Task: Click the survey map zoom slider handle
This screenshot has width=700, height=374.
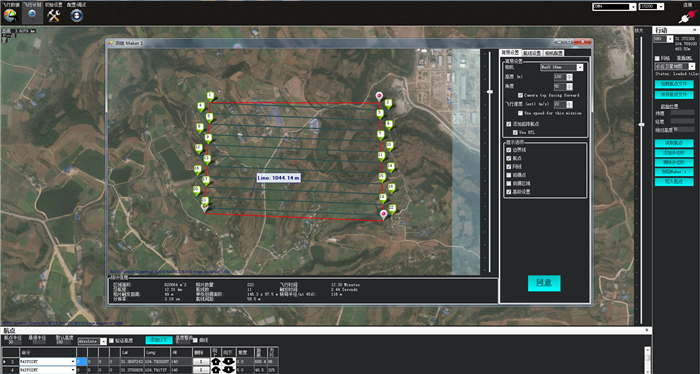Action: point(490,92)
